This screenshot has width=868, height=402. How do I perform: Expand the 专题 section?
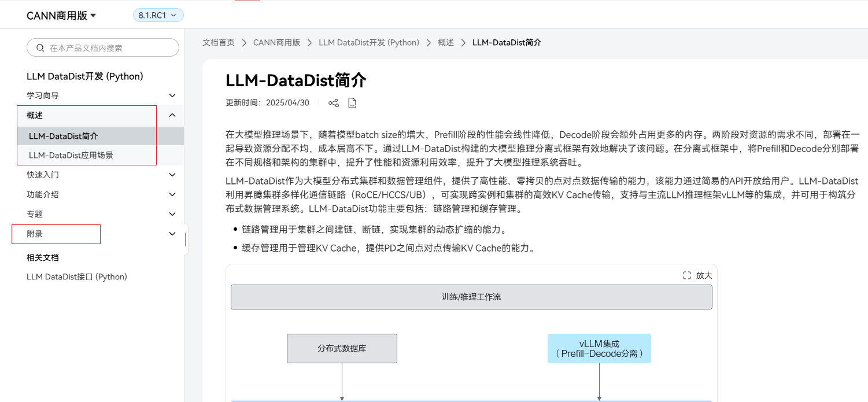coord(172,214)
